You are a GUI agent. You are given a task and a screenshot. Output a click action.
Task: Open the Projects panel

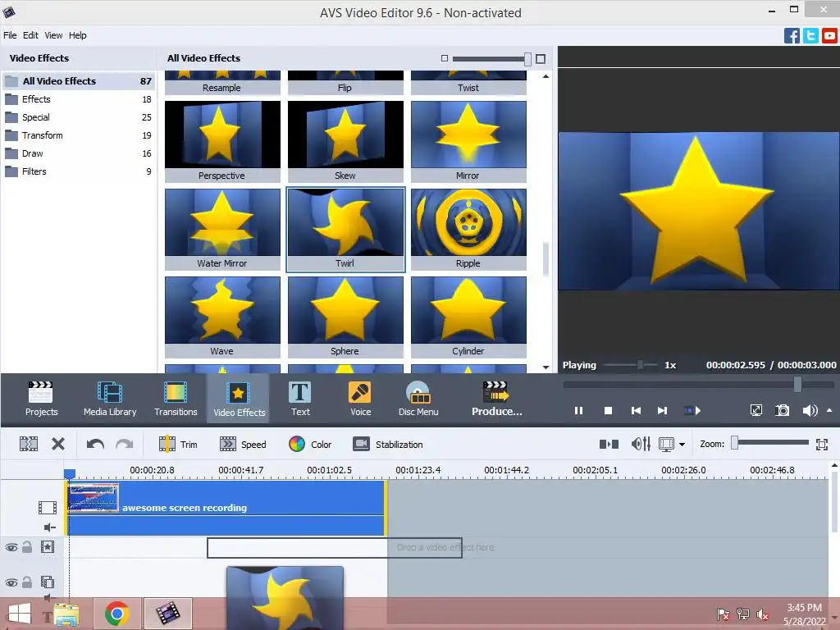[x=41, y=399]
